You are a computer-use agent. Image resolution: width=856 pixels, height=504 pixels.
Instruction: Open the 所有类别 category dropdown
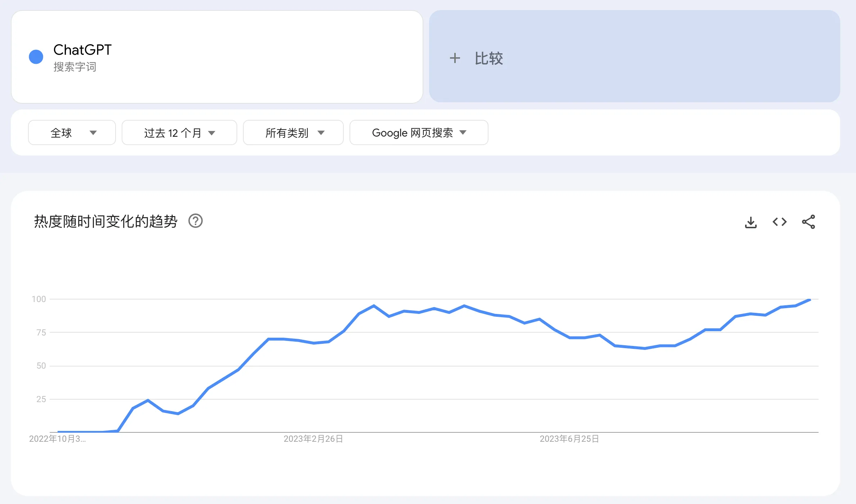293,133
